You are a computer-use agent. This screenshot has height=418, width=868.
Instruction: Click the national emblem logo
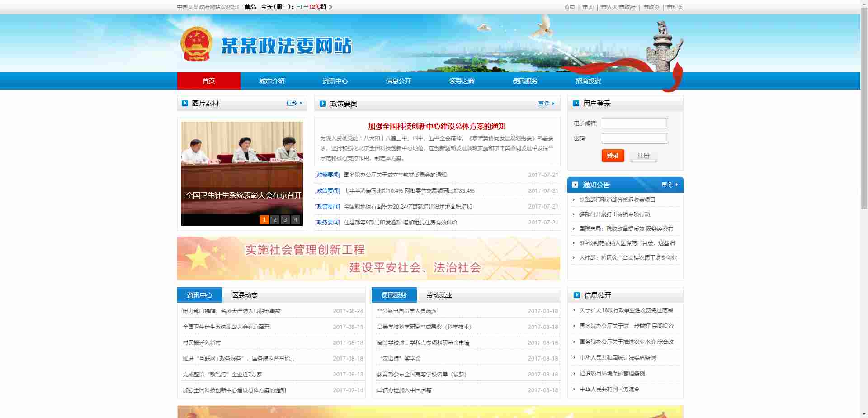tap(196, 44)
